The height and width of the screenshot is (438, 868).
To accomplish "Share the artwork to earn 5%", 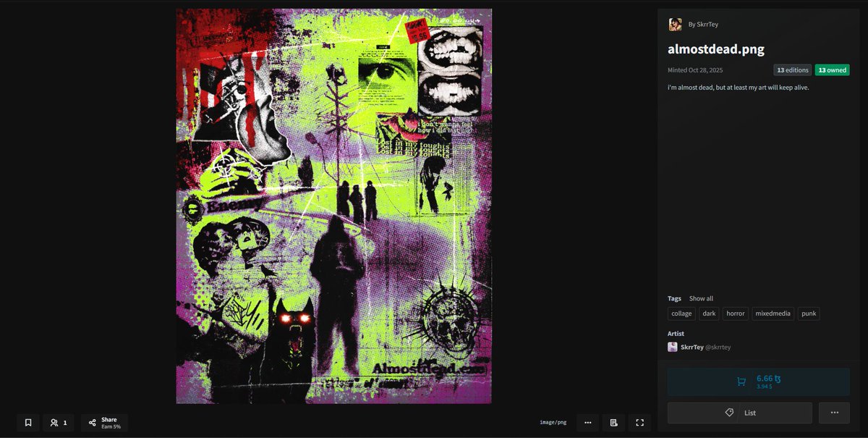I will (104, 423).
